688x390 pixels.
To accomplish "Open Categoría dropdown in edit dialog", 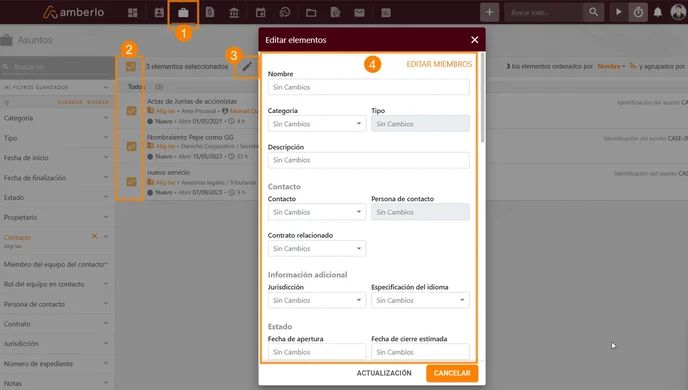I will (x=317, y=124).
